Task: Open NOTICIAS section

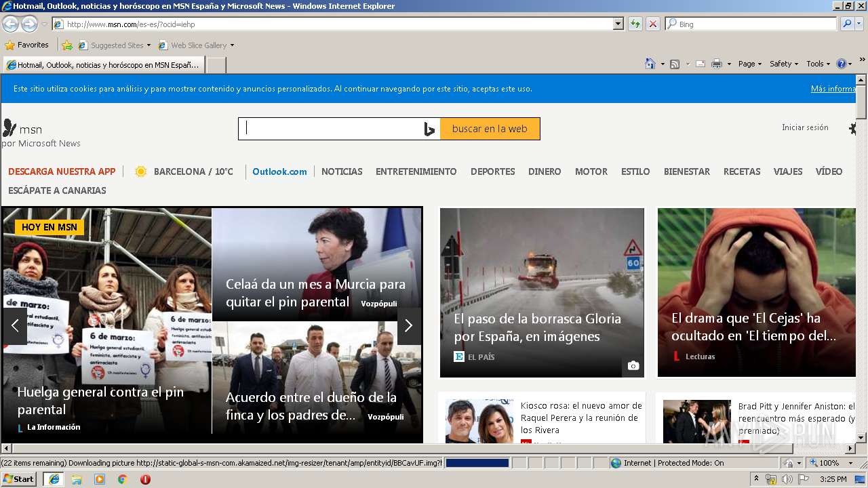Action: coord(342,171)
